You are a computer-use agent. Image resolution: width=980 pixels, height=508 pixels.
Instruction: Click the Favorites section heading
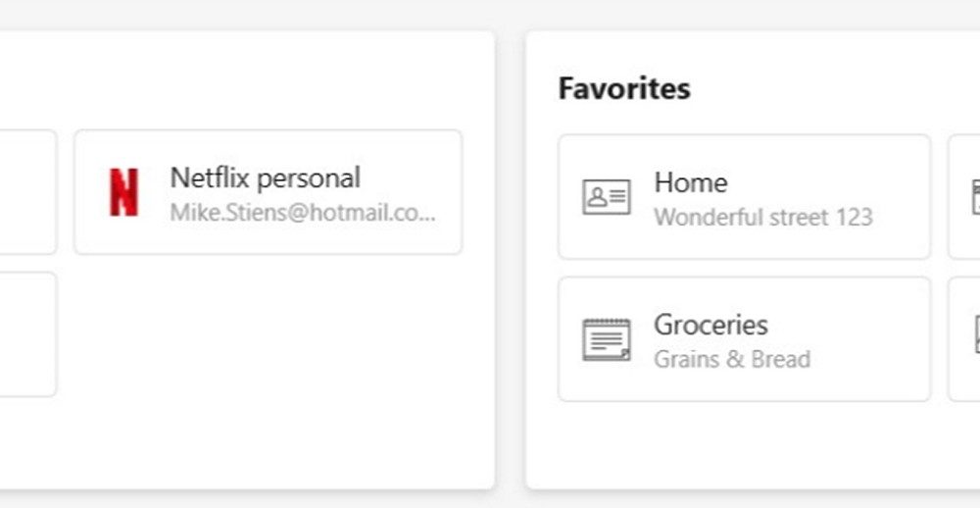624,89
